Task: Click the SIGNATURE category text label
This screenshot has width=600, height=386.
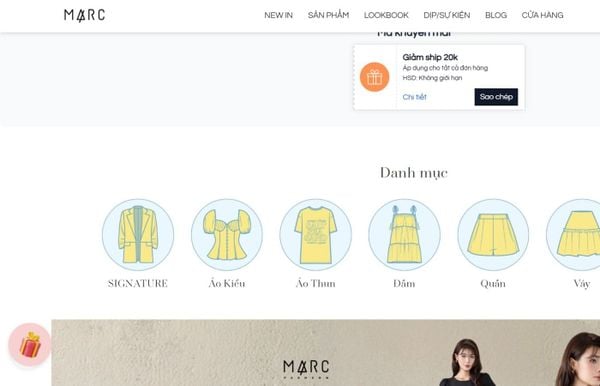Action: coord(138,283)
